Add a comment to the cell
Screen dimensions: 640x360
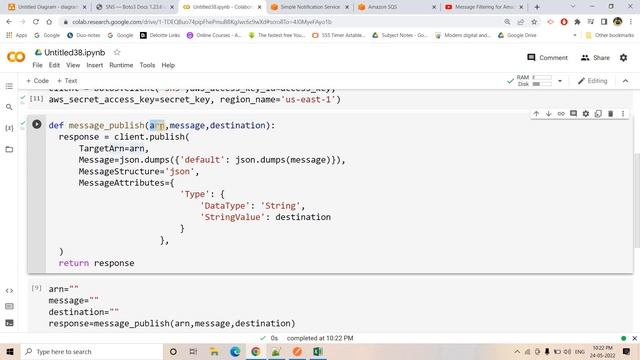(573, 114)
